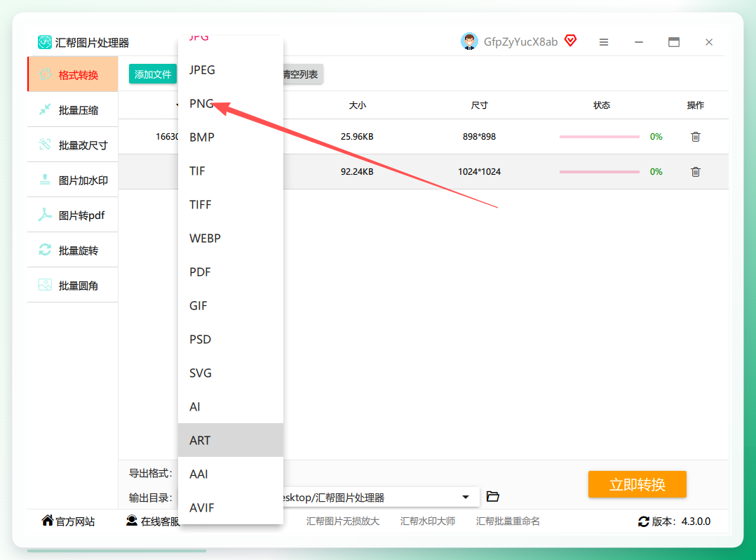Open the 汇帮水印大师 link

(428, 521)
